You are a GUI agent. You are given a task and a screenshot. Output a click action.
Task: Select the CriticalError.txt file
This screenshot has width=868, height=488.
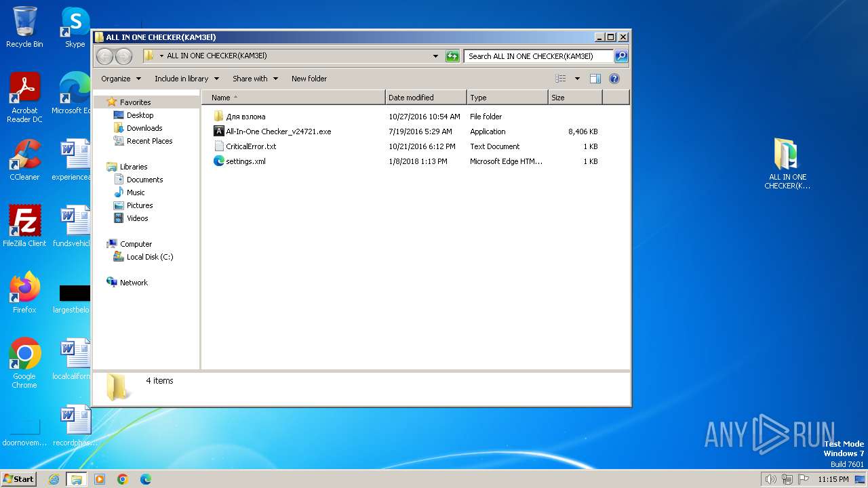click(250, 146)
